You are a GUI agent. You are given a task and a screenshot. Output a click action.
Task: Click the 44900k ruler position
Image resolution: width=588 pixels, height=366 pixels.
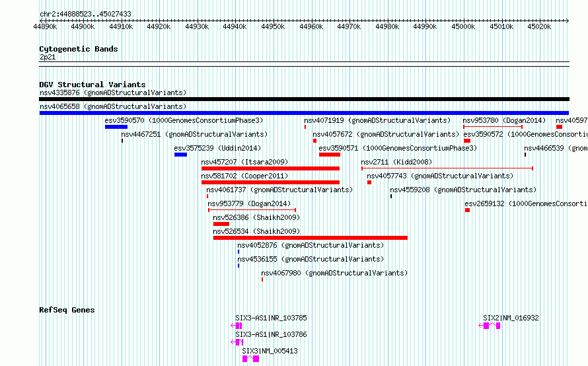point(83,26)
